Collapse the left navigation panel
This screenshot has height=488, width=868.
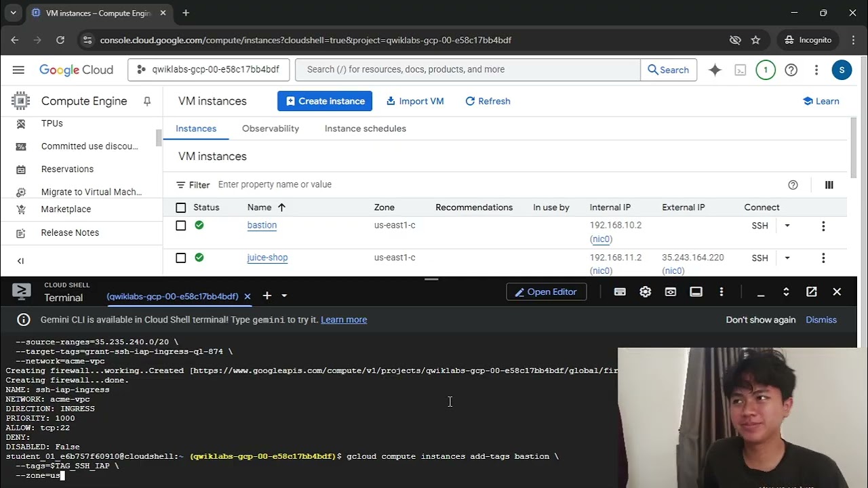click(x=20, y=261)
